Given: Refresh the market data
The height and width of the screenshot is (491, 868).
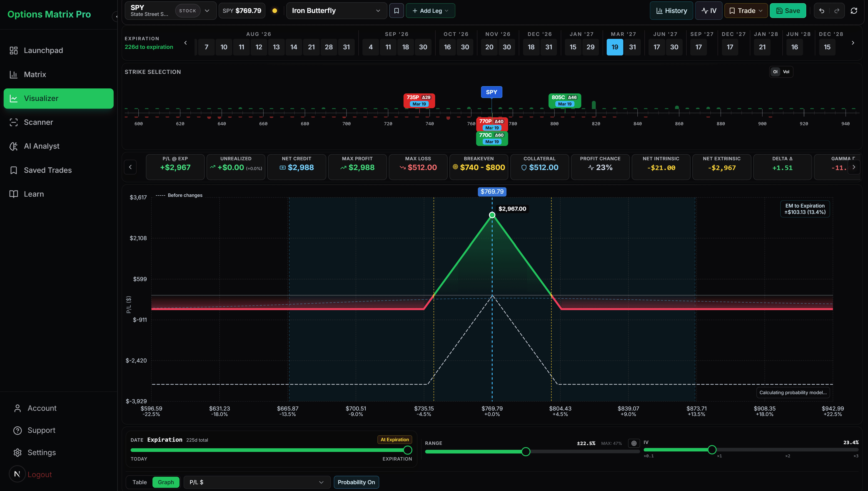Looking at the screenshot, I should pos(854,11).
